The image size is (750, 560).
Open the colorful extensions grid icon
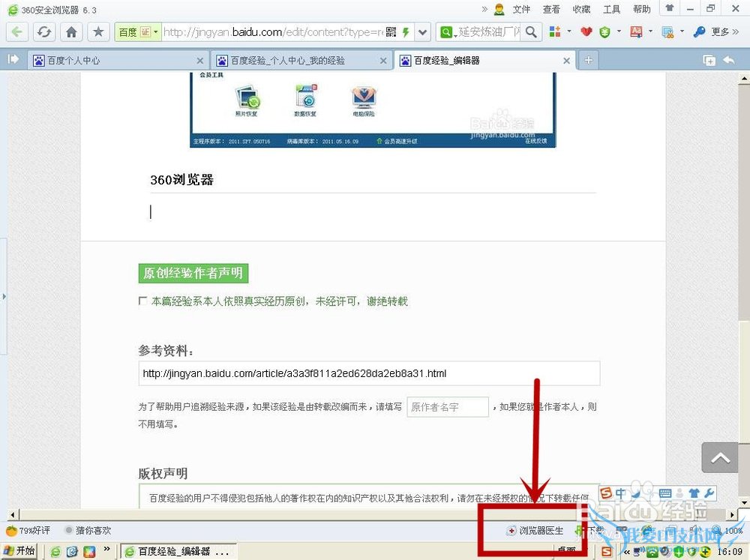point(555,31)
